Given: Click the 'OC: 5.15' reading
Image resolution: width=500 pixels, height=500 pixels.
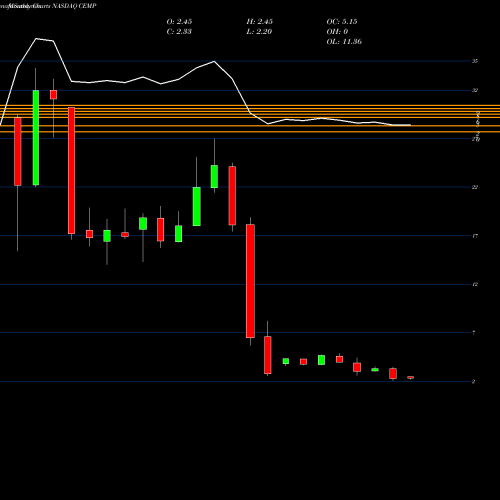Looking at the screenshot, I should [x=342, y=22].
